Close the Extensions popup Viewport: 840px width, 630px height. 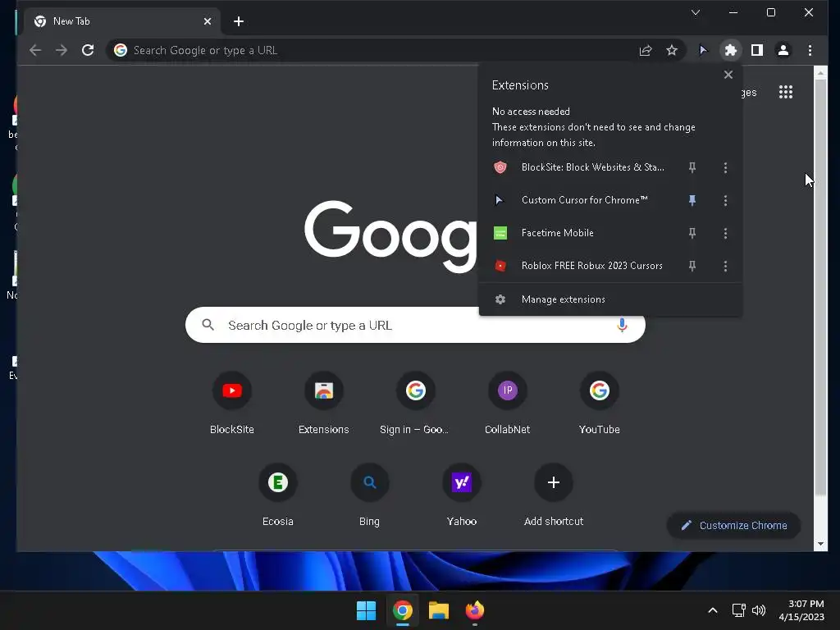[x=728, y=75]
